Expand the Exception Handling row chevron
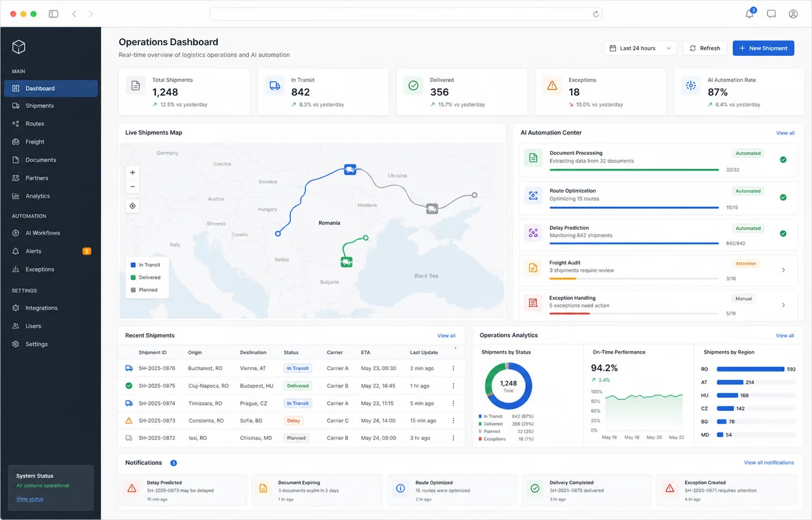Image resolution: width=812 pixels, height=520 pixels. coord(783,305)
